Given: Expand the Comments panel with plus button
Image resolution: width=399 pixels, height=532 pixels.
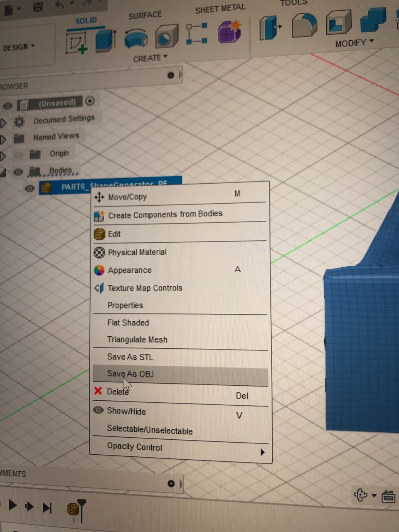Looking at the screenshot, I should point(171,483).
